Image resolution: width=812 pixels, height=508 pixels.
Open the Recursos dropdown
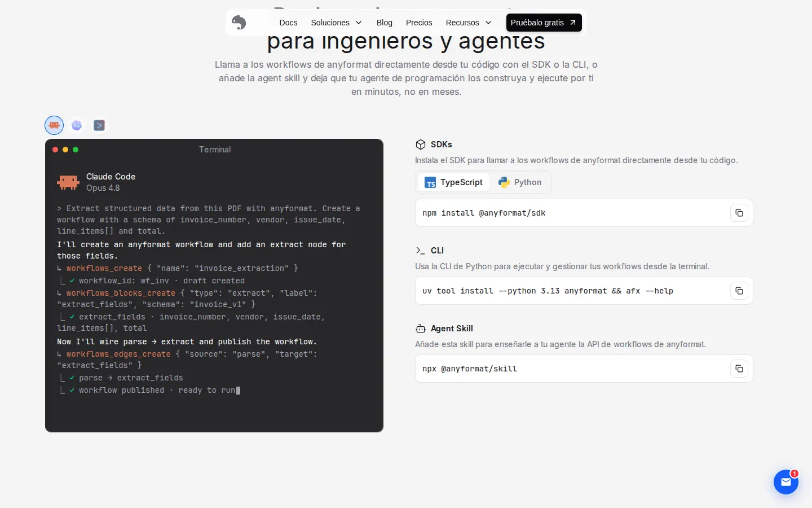(469, 23)
